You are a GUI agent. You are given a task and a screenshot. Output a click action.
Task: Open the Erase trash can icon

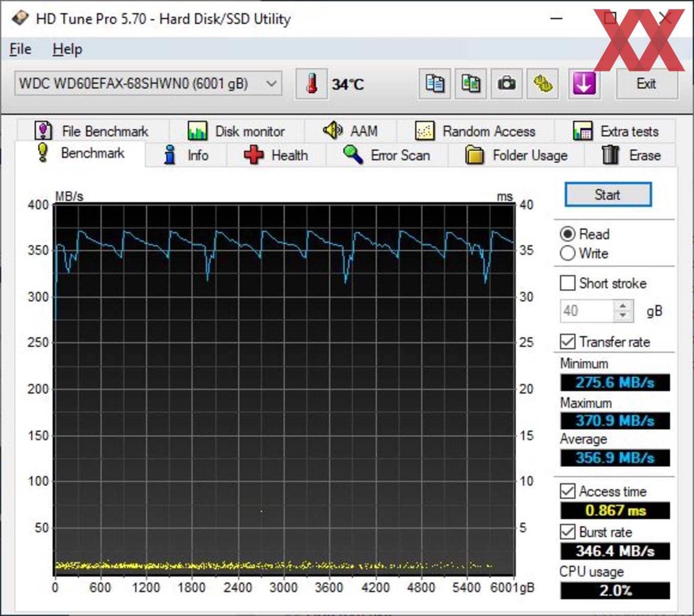(608, 156)
